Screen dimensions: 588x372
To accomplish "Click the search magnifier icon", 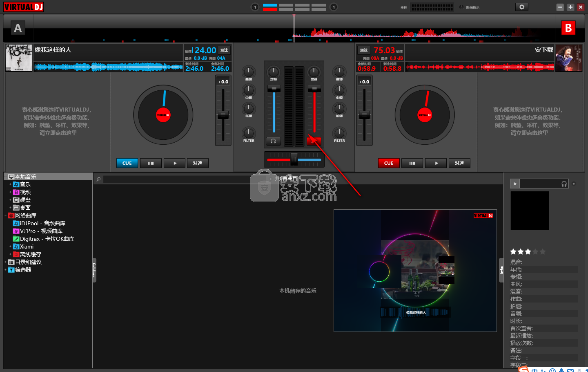I will (98, 179).
